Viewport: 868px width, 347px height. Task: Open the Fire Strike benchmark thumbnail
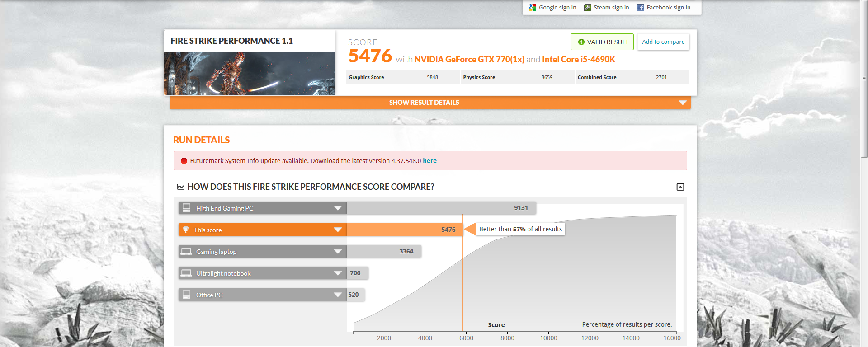pos(249,73)
